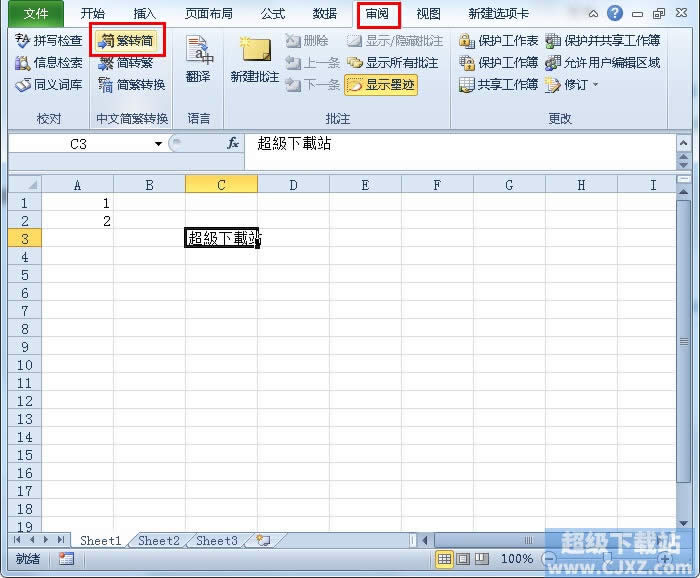The width and height of the screenshot is (700, 578).
Task: Expand the formula bar
Action: 684,144
